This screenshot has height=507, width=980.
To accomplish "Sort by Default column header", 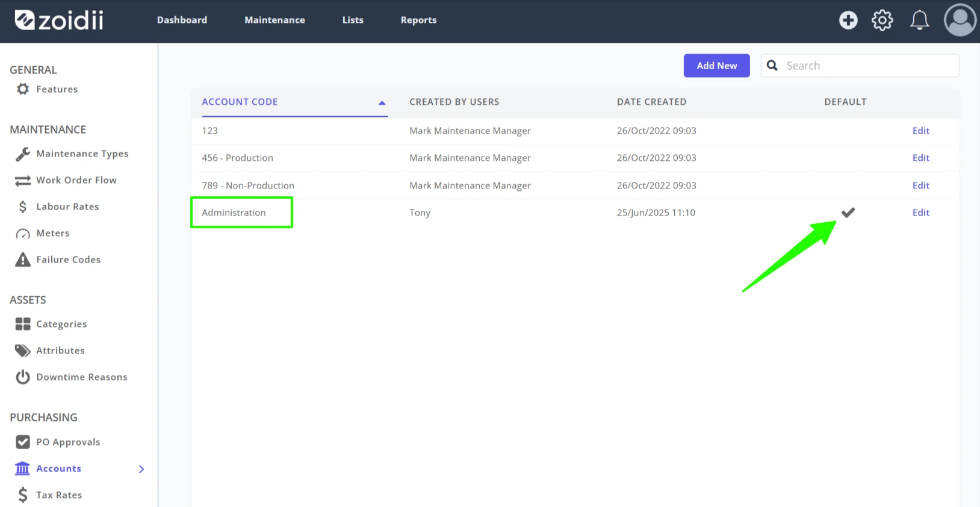I will pyautogui.click(x=845, y=102).
